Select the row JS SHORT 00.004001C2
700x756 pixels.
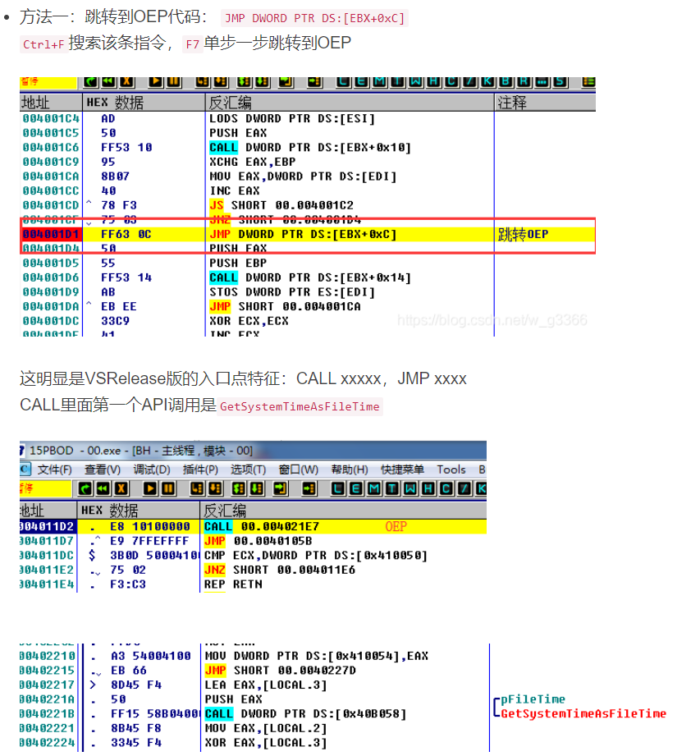[308, 205]
